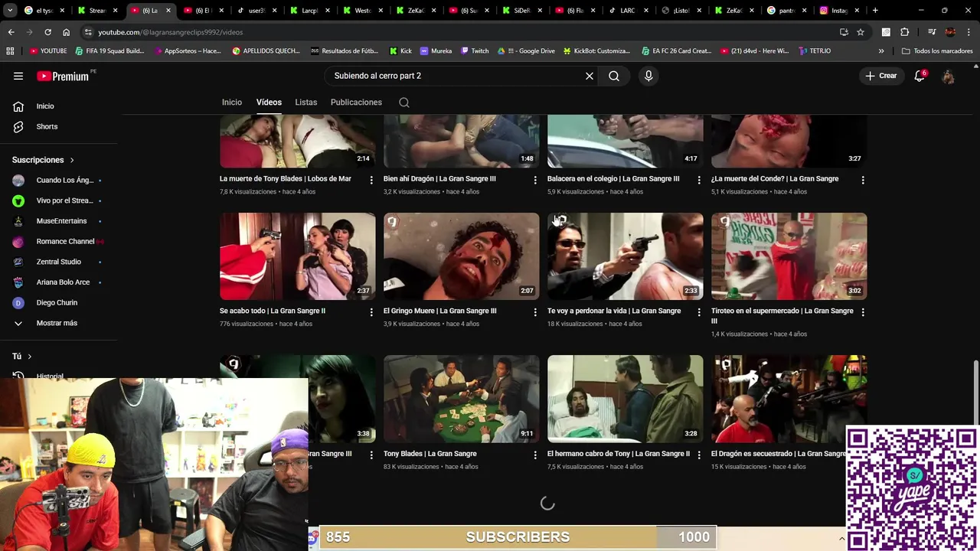Open options for El Gringo Muere video
The width and height of the screenshot is (980, 551).
pos(535,312)
